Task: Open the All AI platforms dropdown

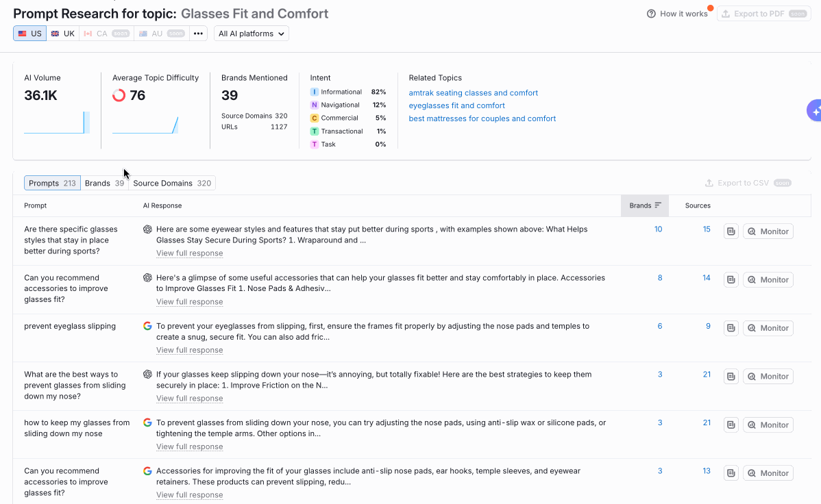Action: click(x=252, y=34)
